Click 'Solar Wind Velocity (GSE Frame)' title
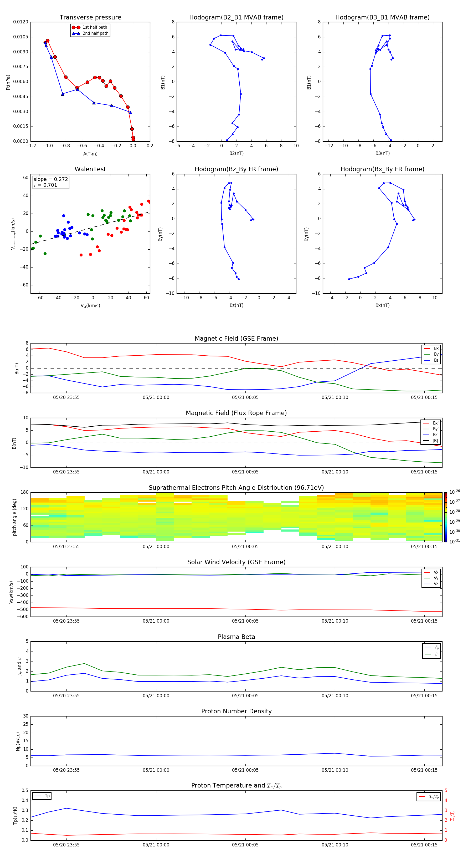The height and width of the screenshot is (868, 473). click(x=236, y=562)
